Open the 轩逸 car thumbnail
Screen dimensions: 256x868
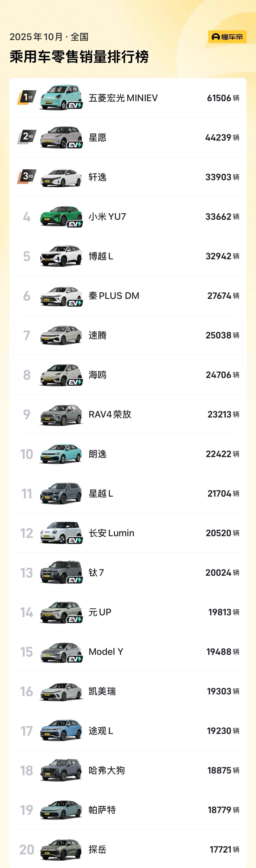(61, 177)
